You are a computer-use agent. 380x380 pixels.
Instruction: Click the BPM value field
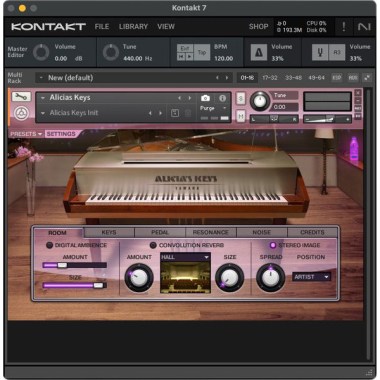[x=223, y=58]
